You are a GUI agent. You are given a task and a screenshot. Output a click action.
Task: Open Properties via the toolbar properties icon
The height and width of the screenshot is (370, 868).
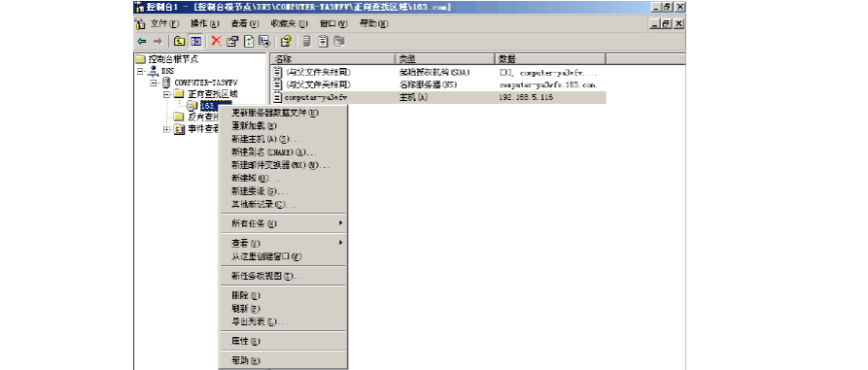(232, 41)
